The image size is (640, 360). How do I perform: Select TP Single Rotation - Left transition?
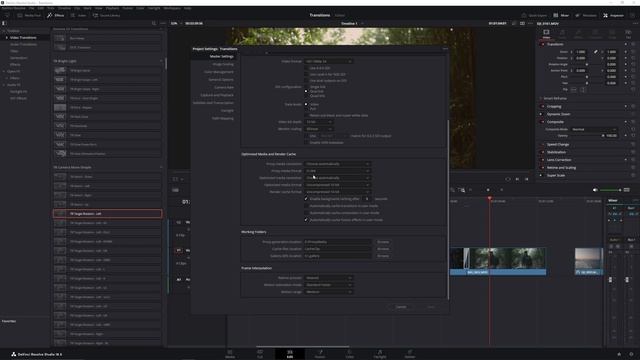pos(107,213)
